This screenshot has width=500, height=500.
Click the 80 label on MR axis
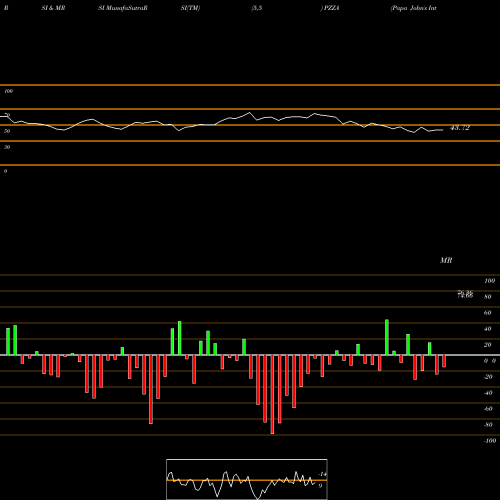click(x=488, y=297)
